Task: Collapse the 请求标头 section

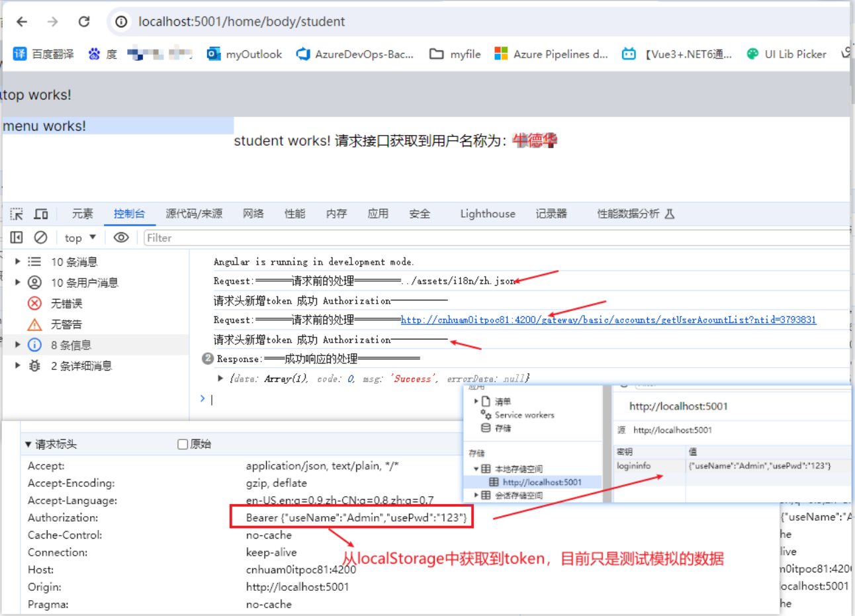Action: click(28, 444)
